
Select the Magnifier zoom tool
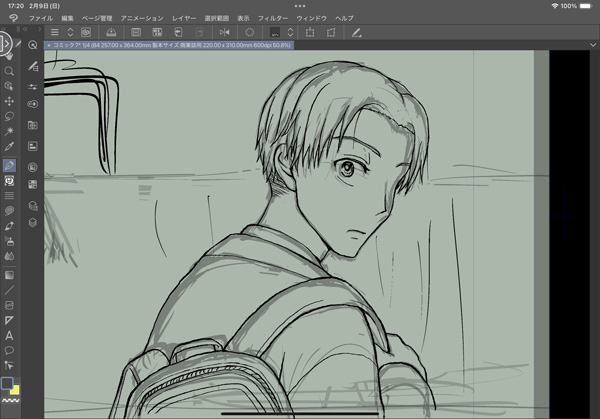pos(9,71)
